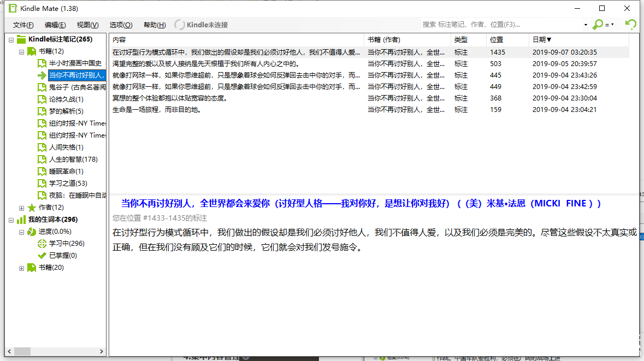Select 学习之道(53) in the tree
This screenshot has width=644, height=361.
(x=68, y=183)
